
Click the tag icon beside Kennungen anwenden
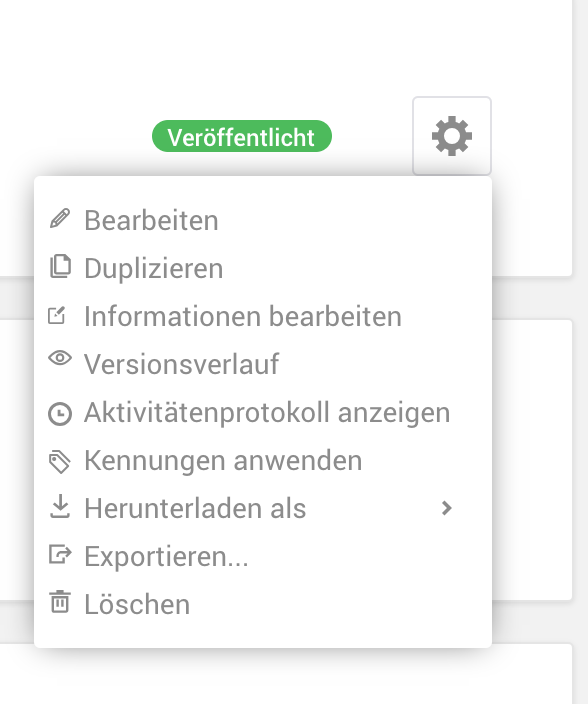pos(60,462)
